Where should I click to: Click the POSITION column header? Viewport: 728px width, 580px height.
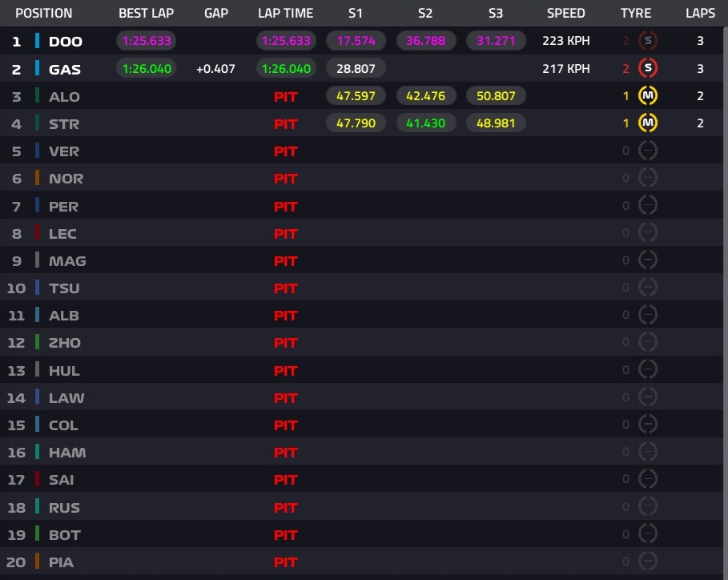pyautogui.click(x=43, y=13)
